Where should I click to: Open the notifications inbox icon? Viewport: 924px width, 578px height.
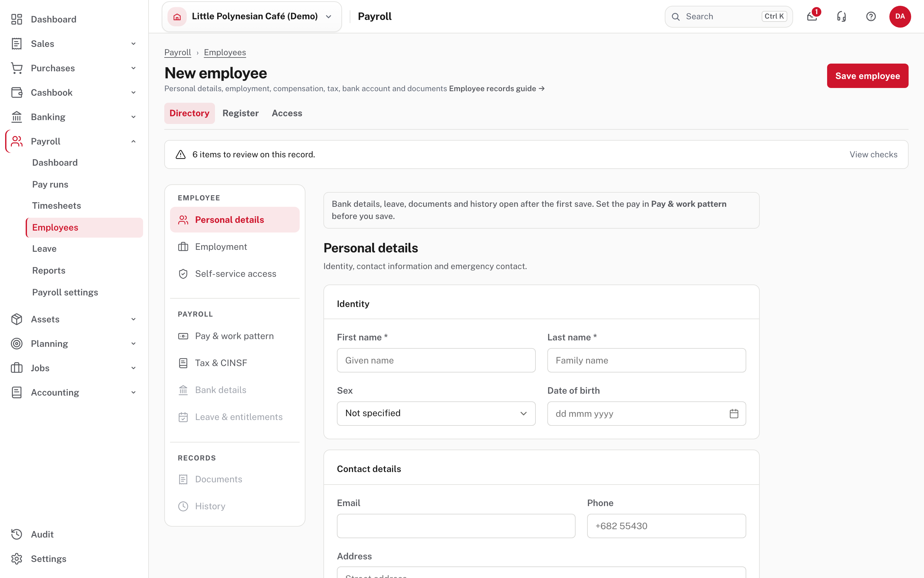812,16
